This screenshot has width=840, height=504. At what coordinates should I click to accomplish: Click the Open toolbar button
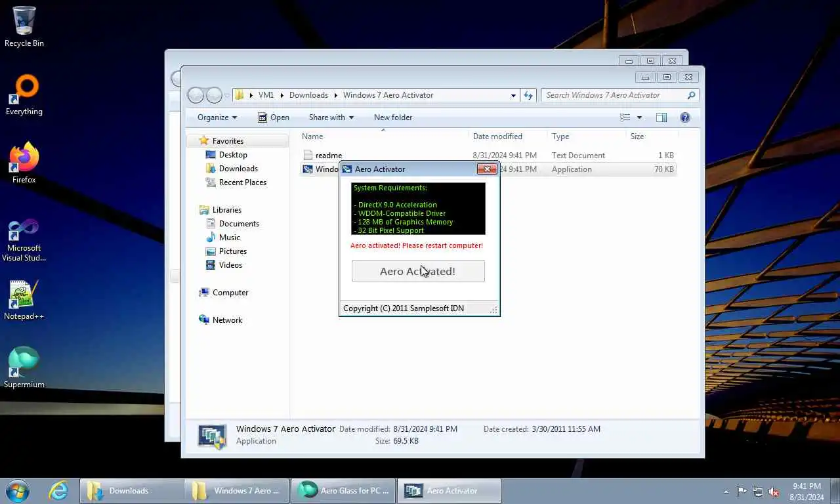pos(273,117)
